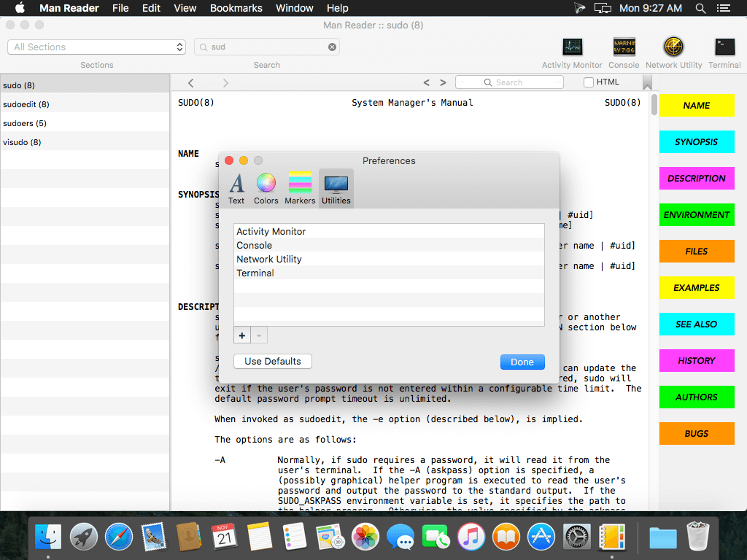The height and width of the screenshot is (560, 747).
Task: Go forward to the next man page
Action: pos(225,83)
